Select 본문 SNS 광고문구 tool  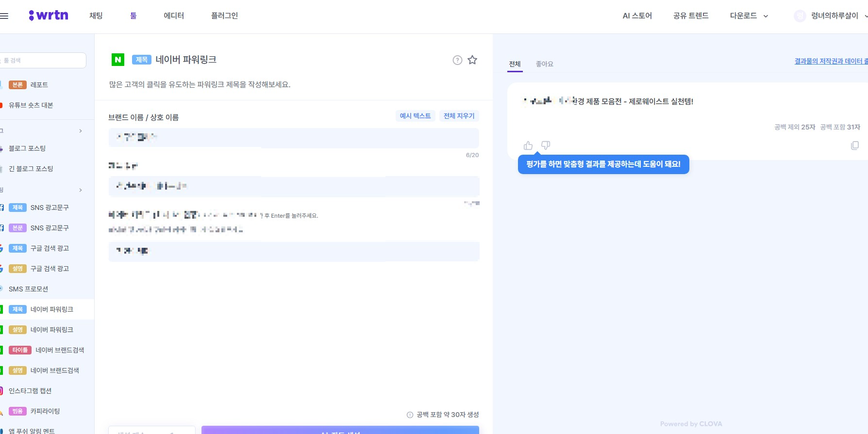47,228
